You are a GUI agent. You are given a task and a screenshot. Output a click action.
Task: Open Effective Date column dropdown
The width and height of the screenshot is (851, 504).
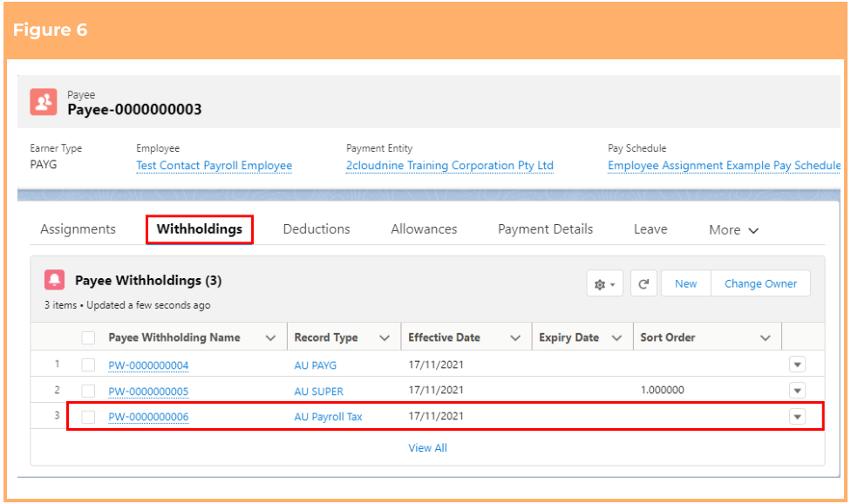pos(515,338)
